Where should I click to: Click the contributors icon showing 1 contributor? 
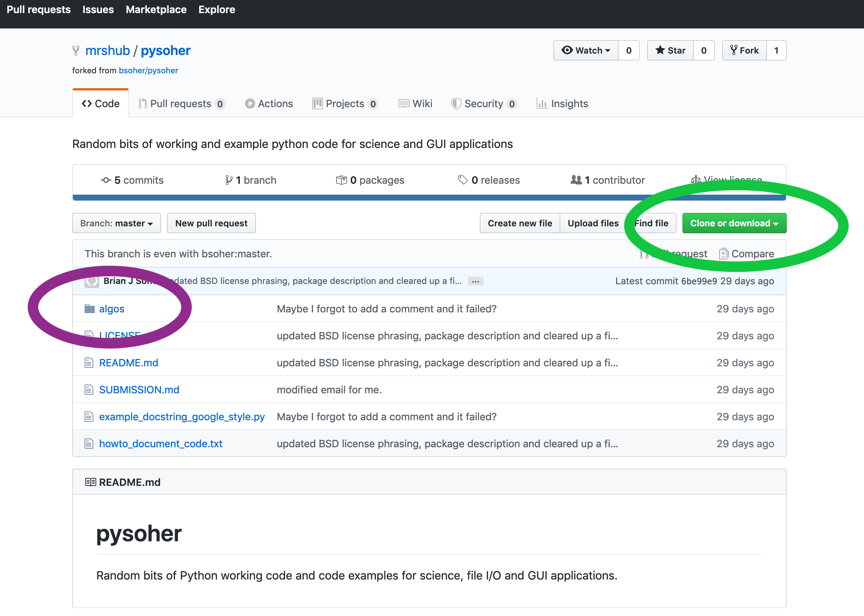pyautogui.click(x=575, y=180)
